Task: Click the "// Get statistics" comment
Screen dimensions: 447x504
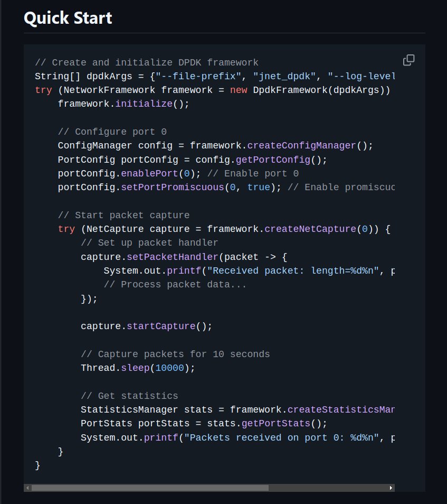Action: click(x=129, y=396)
